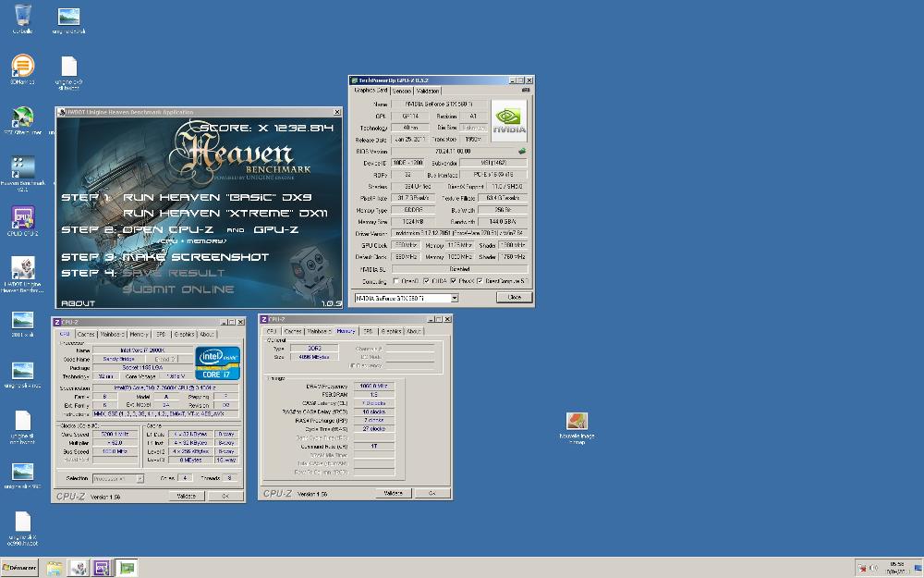Switch to Validation tab in GPU-Z
This screenshot has height=578, width=924.
pyautogui.click(x=427, y=91)
